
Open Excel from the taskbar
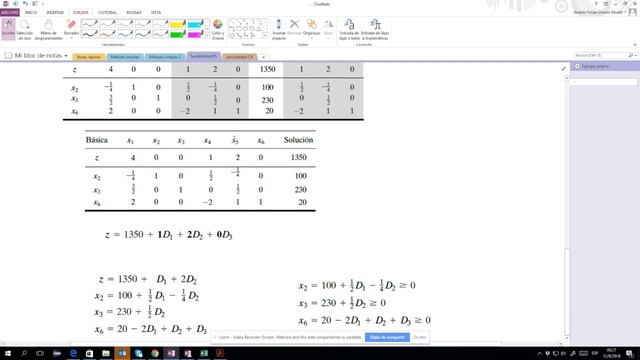click(204, 353)
